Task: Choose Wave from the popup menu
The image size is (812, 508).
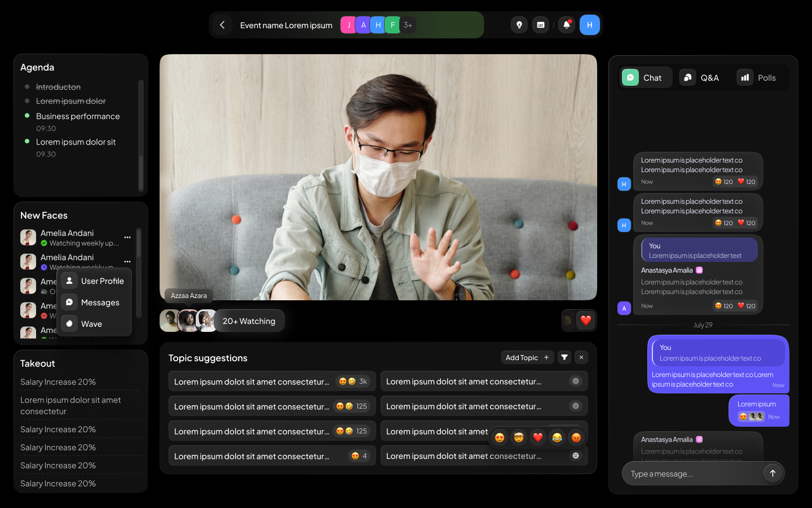Action: 94,324
